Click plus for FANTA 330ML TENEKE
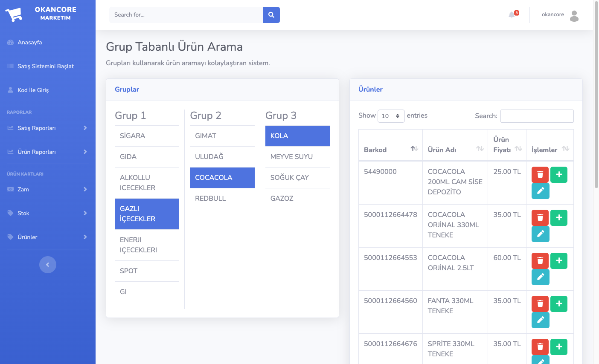Image resolution: width=599 pixels, height=364 pixels. point(559,304)
